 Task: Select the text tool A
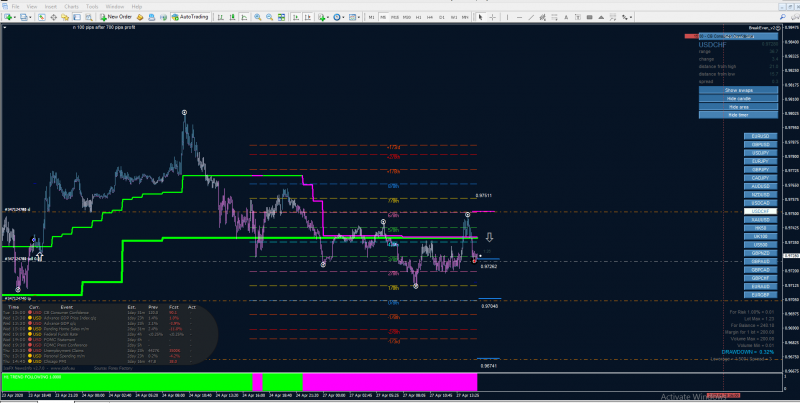click(x=566, y=17)
